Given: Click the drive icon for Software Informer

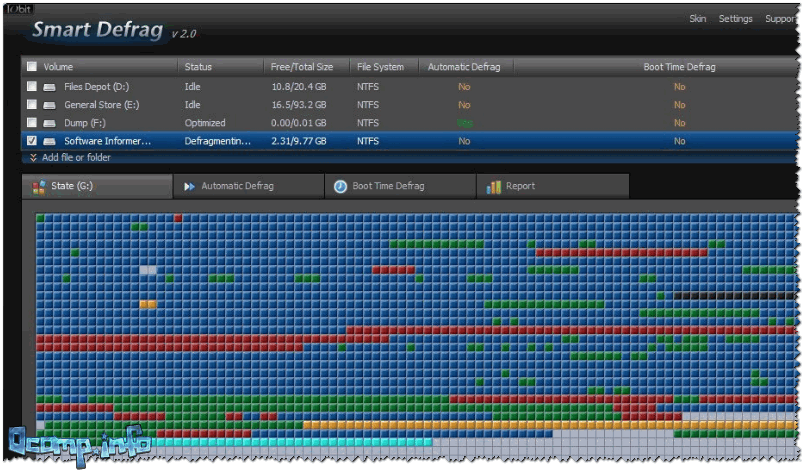Looking at the screenshot, I should [x=50, y=142].
